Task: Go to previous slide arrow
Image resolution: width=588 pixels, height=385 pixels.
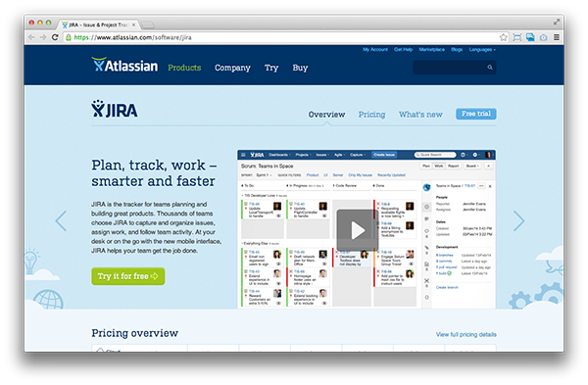Action: click(x=61, y=221)
